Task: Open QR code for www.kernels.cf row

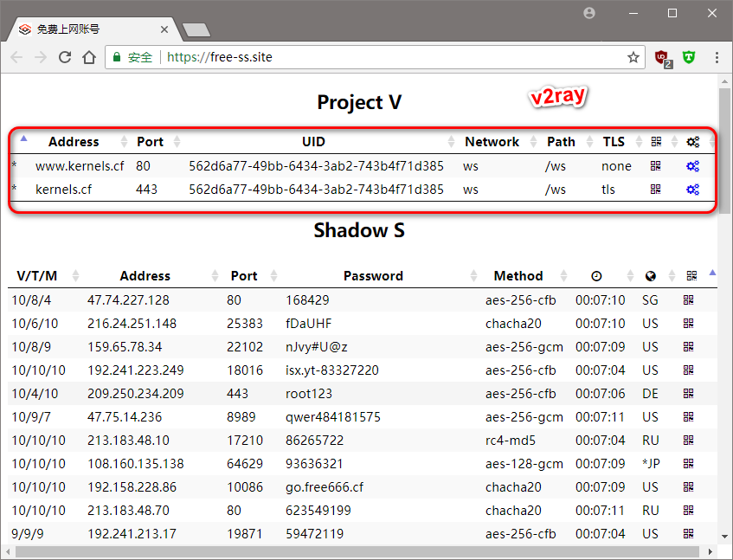Action: point(655,166)
